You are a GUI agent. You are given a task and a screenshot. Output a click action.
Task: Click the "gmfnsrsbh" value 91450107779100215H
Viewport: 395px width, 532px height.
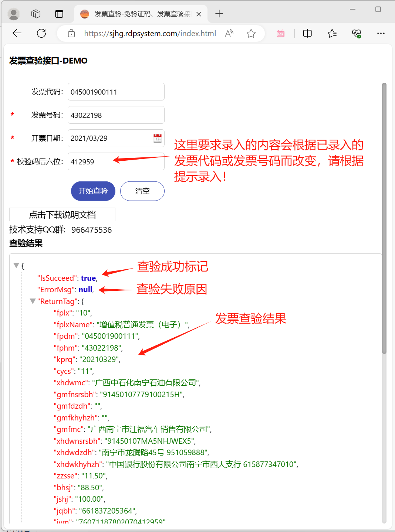(141, 395)
